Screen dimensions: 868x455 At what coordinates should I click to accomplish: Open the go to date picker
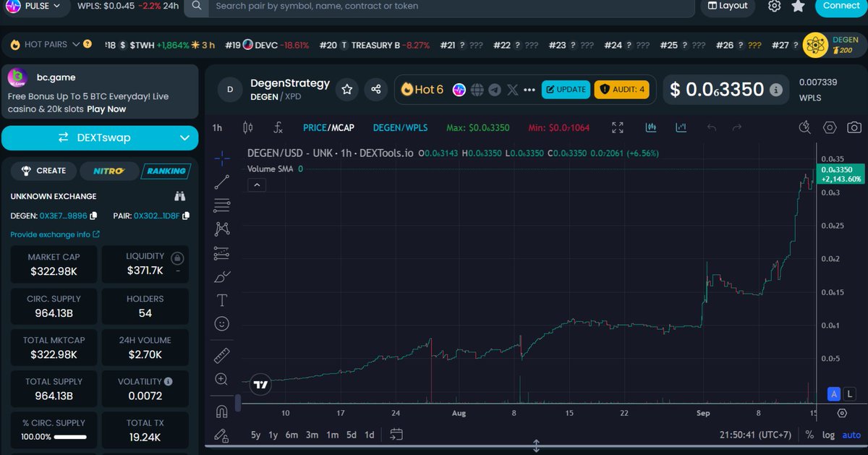pos(396,435)
